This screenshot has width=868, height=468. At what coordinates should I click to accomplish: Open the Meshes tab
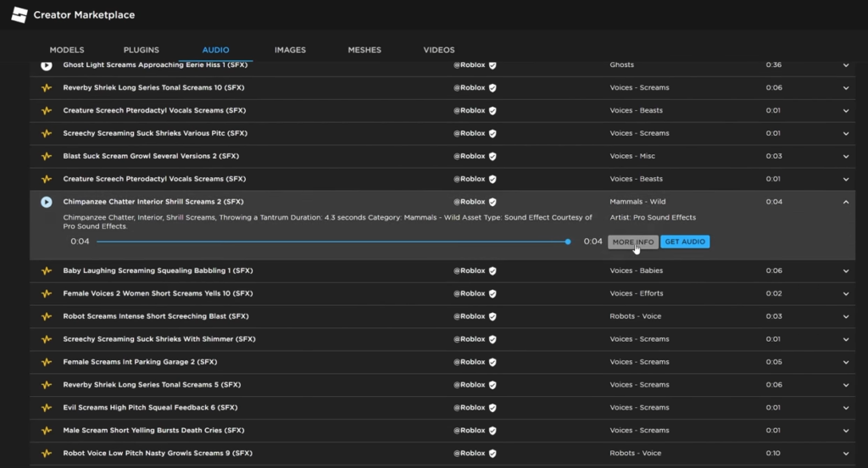[x=364, y=50]
